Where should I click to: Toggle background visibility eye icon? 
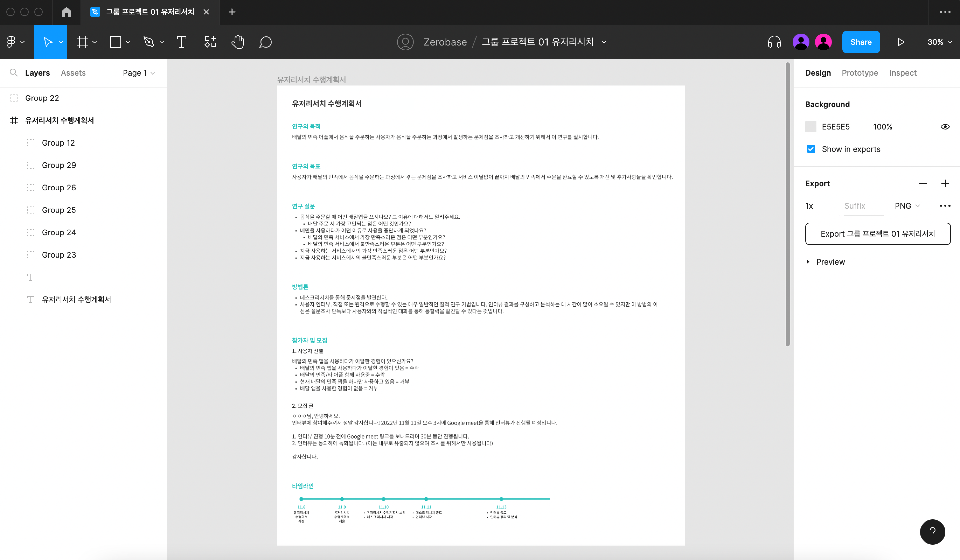click(x=945, y=127)
